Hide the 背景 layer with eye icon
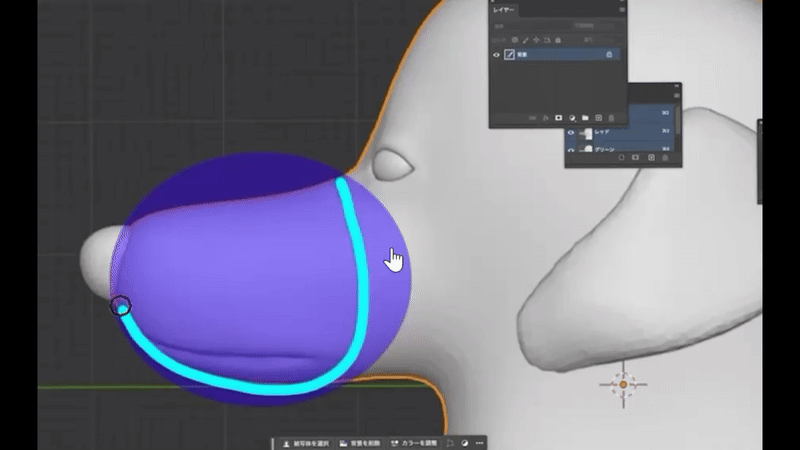The height and width of the screenshot is (450, 800). tap(497, 56)
